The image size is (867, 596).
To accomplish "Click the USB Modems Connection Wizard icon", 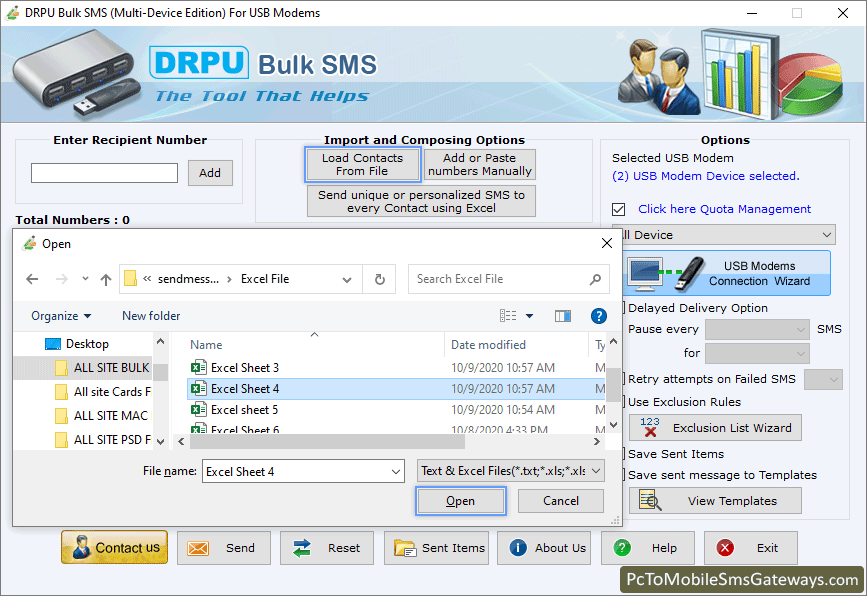I will click(x=667, y=274).
